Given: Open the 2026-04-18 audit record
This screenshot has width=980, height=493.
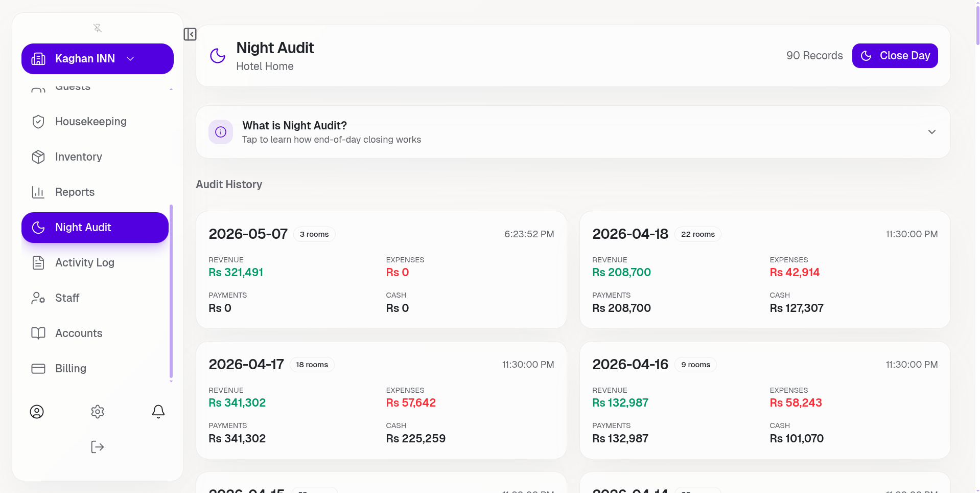Looking at the screenshot, I should coord(765,270).
